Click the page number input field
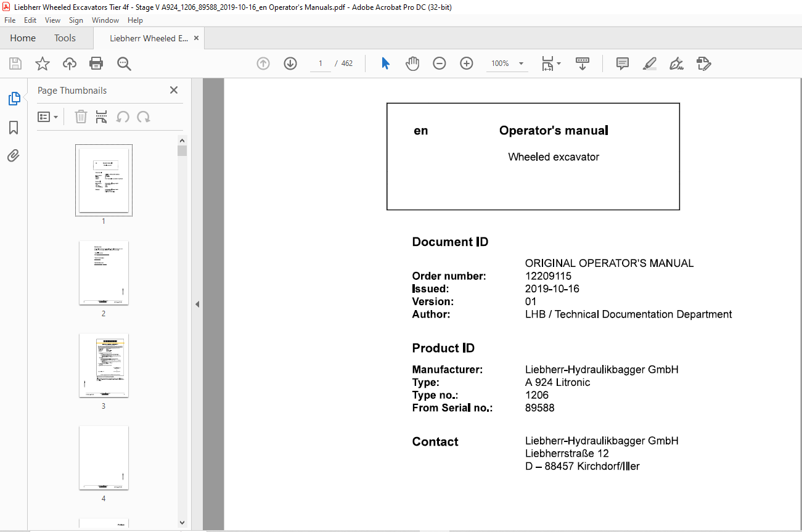Screen dimensions: 802x532 321,63
